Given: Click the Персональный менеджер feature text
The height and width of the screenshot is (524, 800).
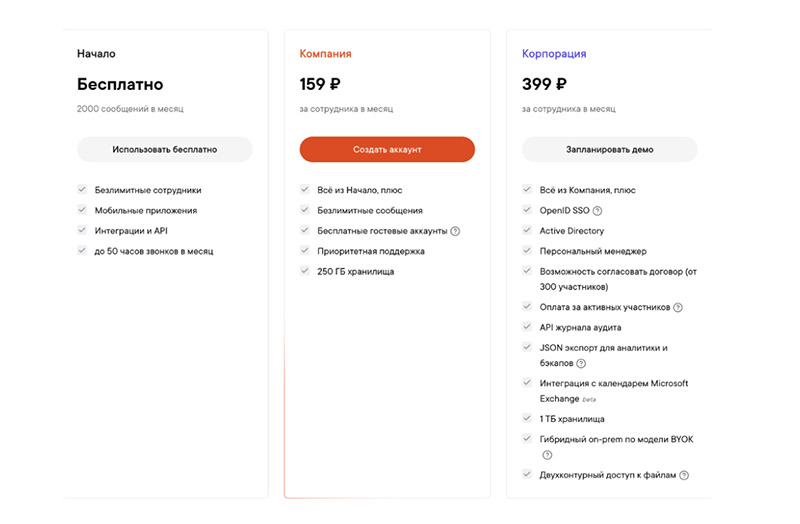Looking at the screenshot, I should (593, 251).
